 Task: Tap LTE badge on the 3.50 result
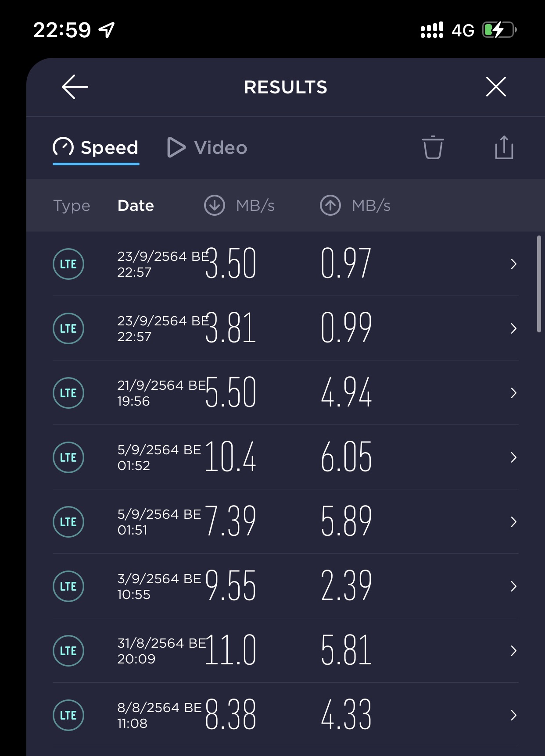(68, 264)
